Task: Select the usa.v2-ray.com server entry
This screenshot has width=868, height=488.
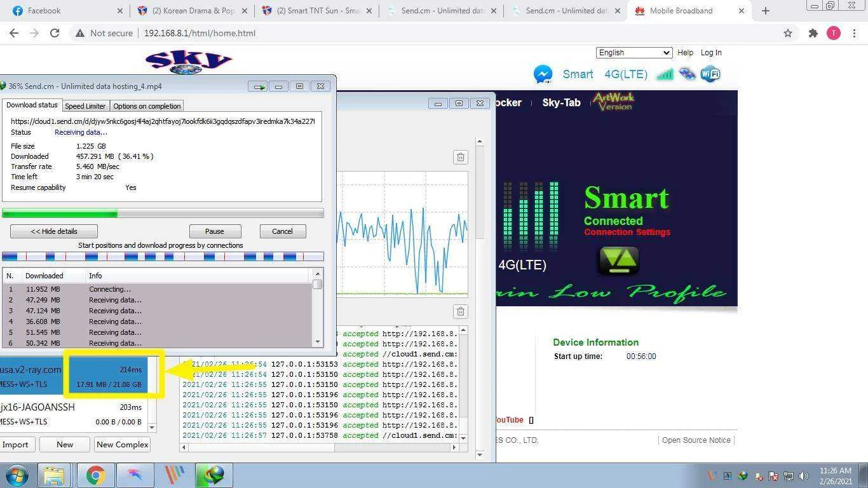Action: point(74,376)
